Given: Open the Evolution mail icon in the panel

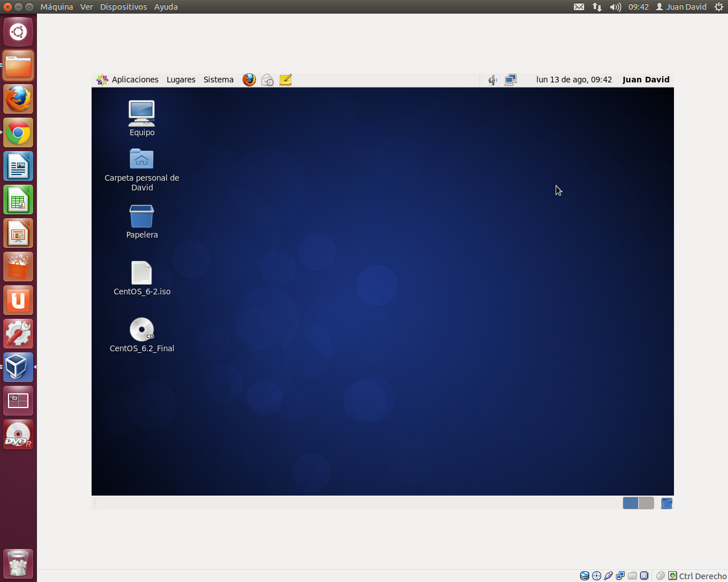Looking at the screenshot, I should [x=267, y=80].
